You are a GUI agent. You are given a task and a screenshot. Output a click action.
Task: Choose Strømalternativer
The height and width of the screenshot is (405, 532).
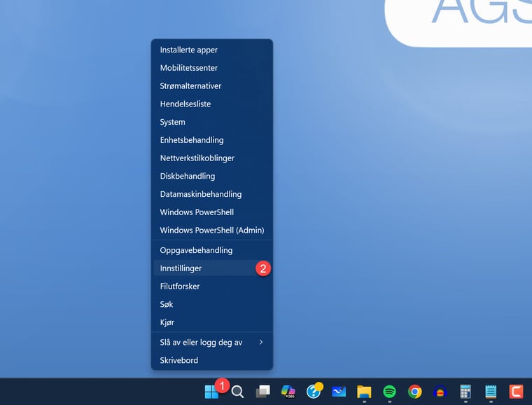[211, 86]
